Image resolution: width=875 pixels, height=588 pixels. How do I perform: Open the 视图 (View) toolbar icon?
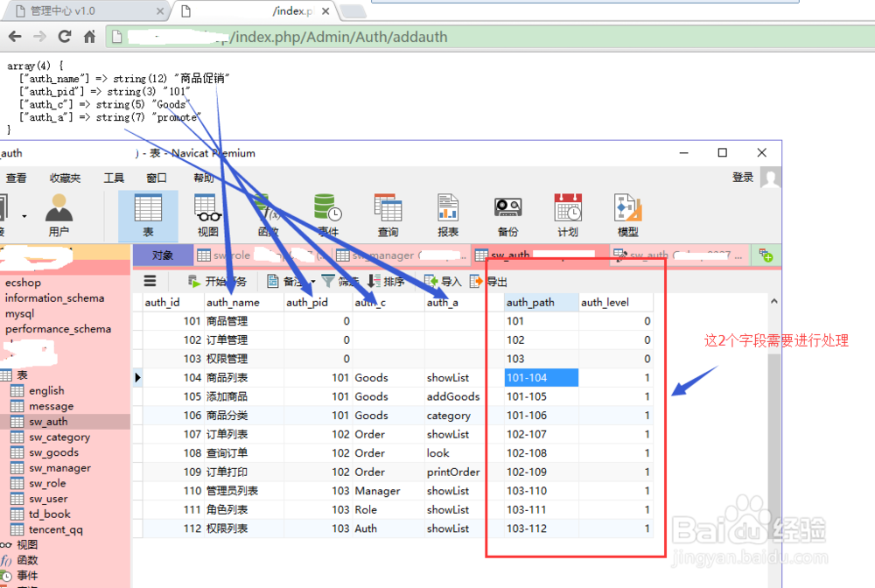tap(208, 215)
